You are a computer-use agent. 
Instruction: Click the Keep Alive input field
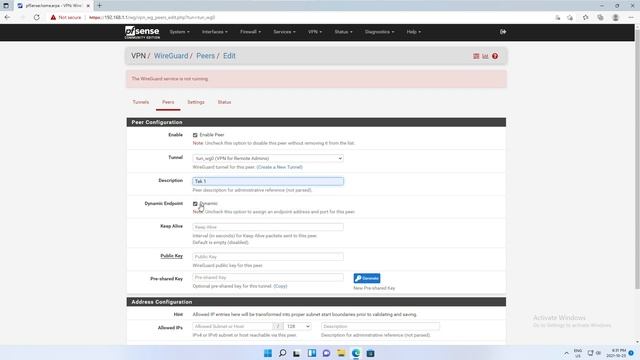[268, 227]
